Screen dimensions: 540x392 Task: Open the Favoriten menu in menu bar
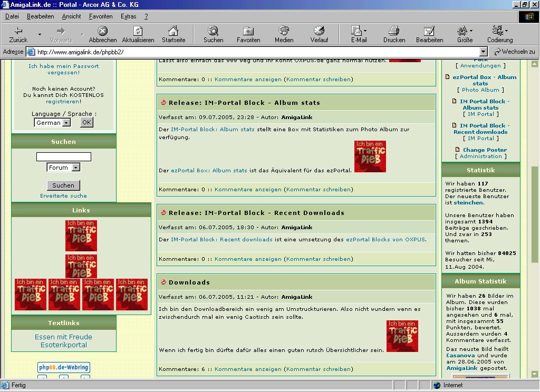(x=100, y=16)
